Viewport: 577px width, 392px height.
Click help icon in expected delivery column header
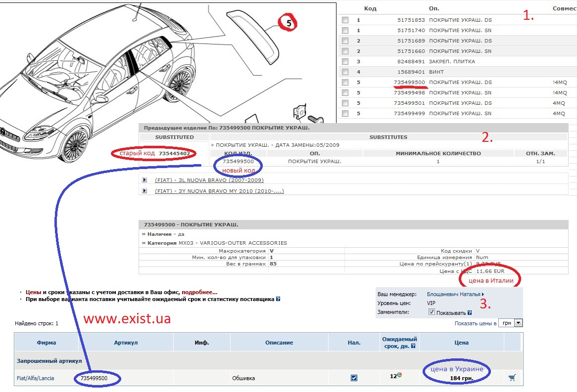[x=413, y=346]
